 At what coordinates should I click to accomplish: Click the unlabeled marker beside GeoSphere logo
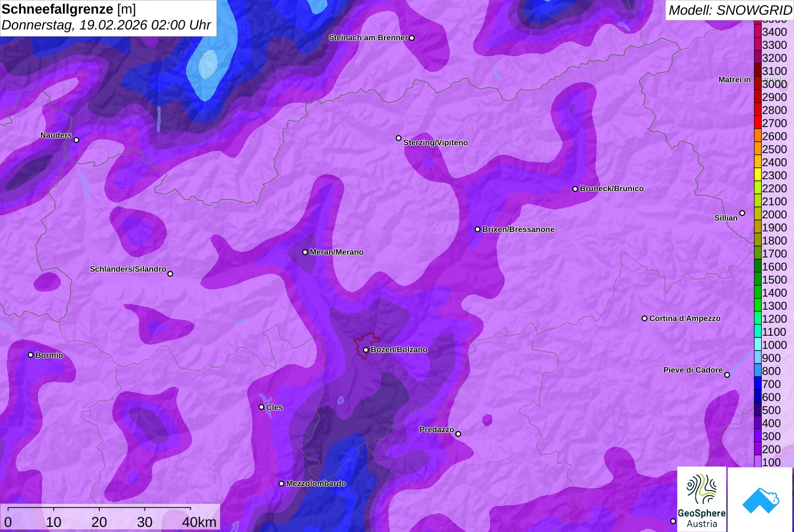(673, 521)
